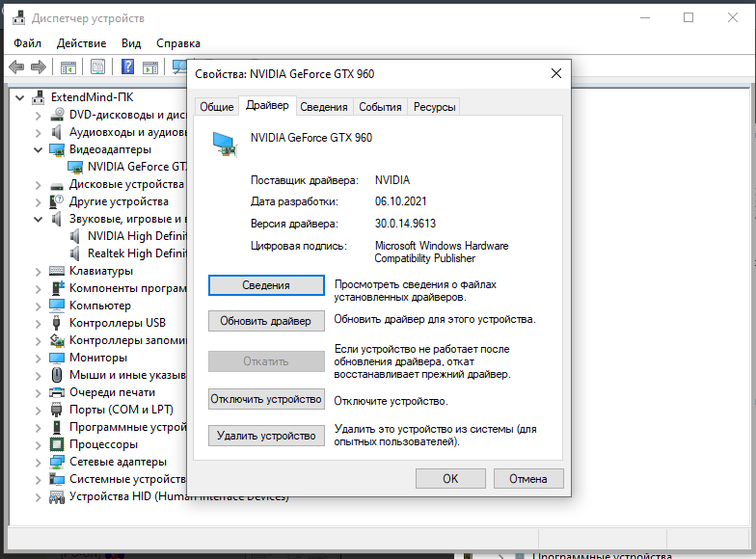The width and height of the screenshot is (756, 559).
Task: Select the Контроллеры запоминающих устройств row
Action: (x=118, y=340)
